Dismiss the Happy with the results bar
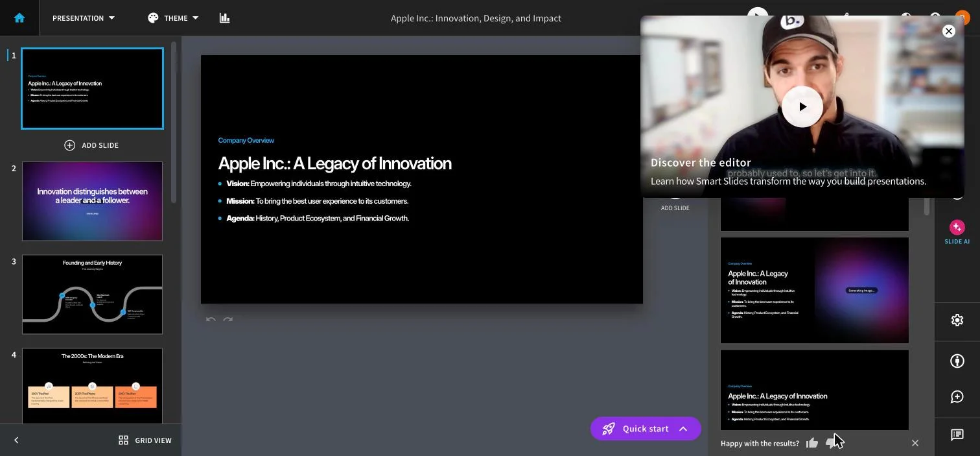 pos(915,443)
